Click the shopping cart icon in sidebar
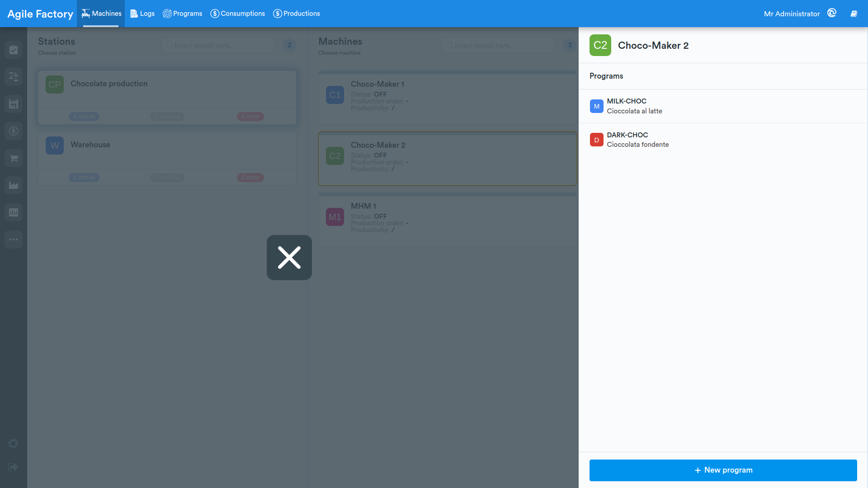Viewport: 868px width, 488px height. (x=14, y=158)
